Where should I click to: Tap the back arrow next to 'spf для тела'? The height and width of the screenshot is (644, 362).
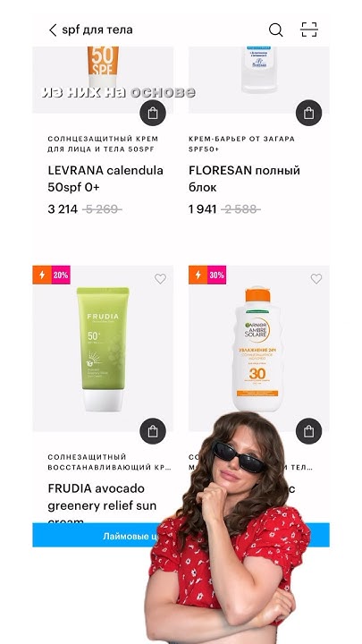point(53,30)
